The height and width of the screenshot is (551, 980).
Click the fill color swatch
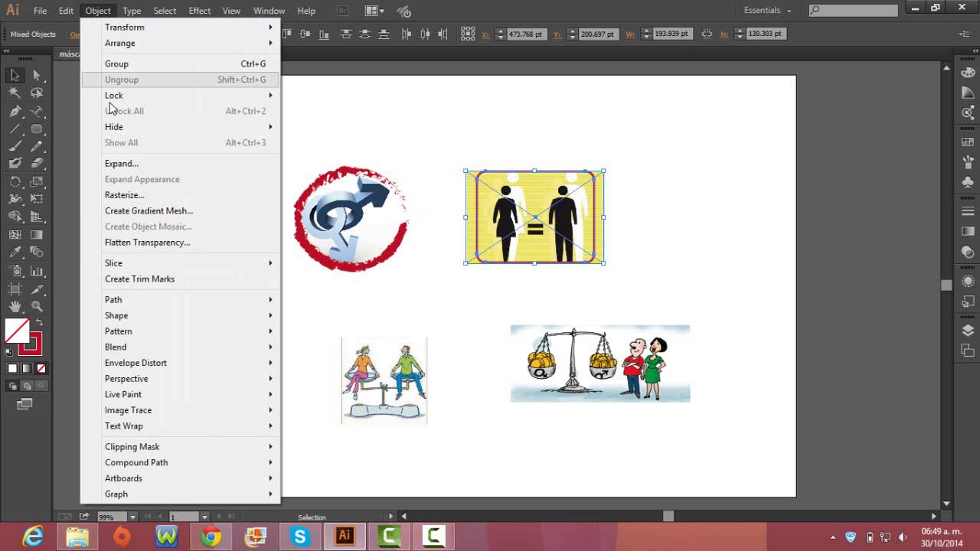pos(16,331)
